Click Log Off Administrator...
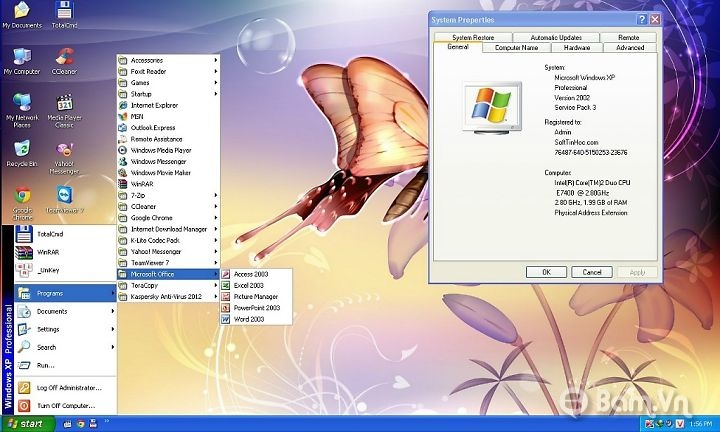720x432 pixels. click(65, 388)
